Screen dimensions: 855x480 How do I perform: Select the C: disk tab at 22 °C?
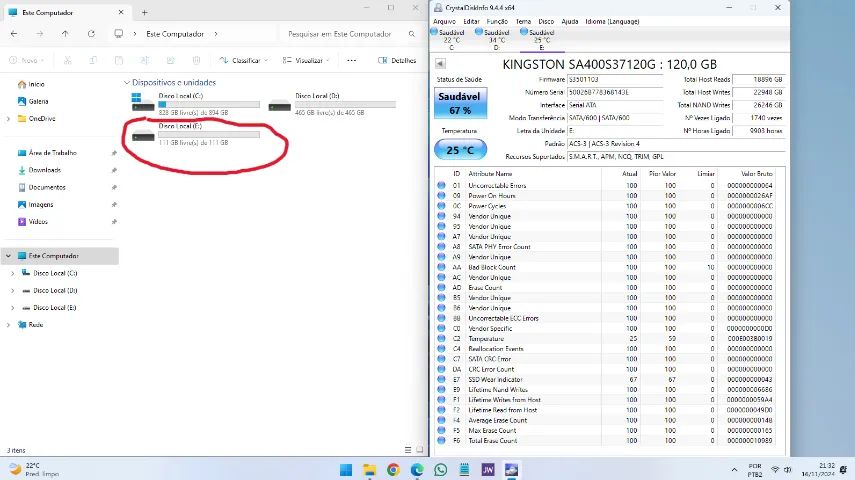pyautogui.click(x=448, y=40)
